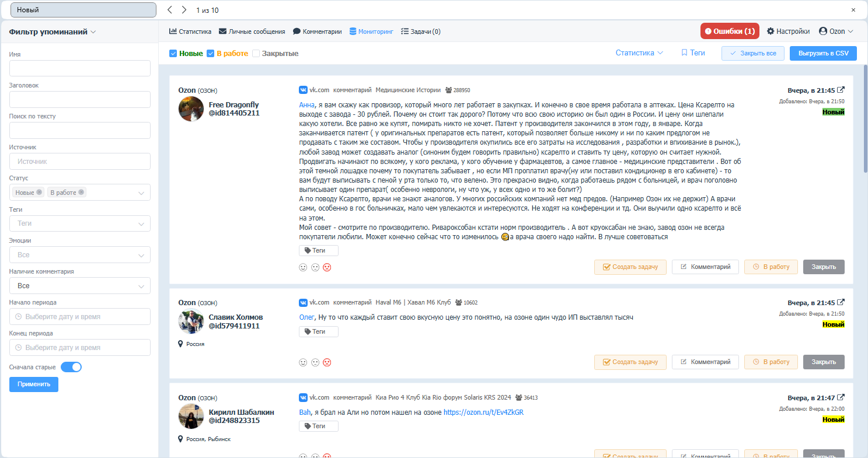Open Кирилл Шабалкин avatar
This screenshot has height=458, width=868.
191,416
